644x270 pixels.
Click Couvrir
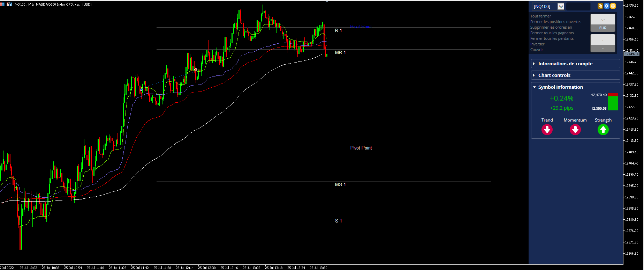(537, 50)
